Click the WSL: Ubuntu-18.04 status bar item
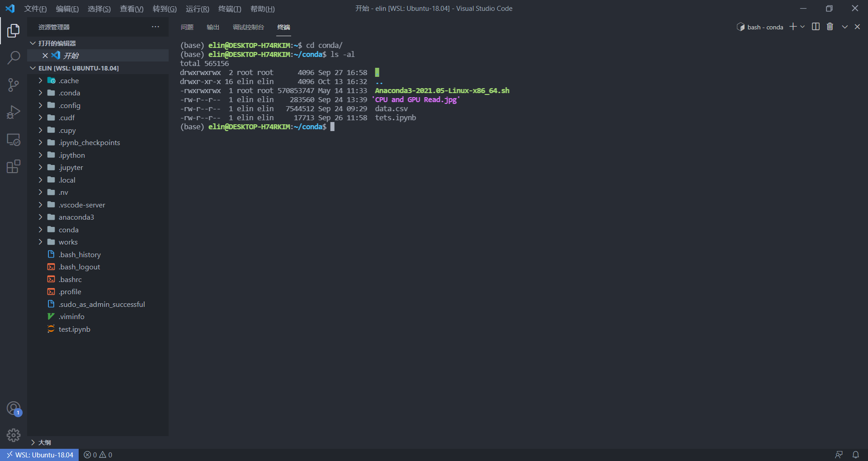The height and width of the screenshot is (461, 868). 39,454
